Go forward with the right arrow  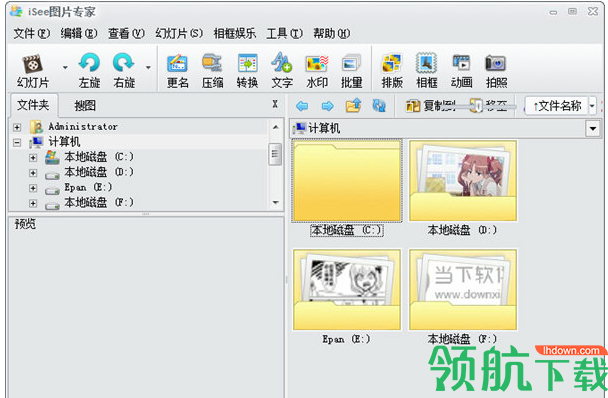click(x=328, y=106)
